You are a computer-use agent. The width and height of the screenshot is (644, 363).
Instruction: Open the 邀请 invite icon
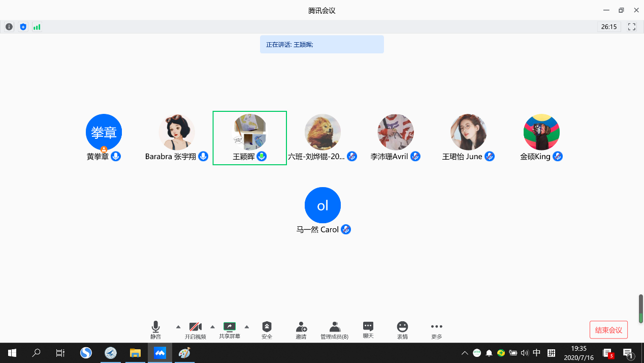pyautogui.click(x=301, y=329)
